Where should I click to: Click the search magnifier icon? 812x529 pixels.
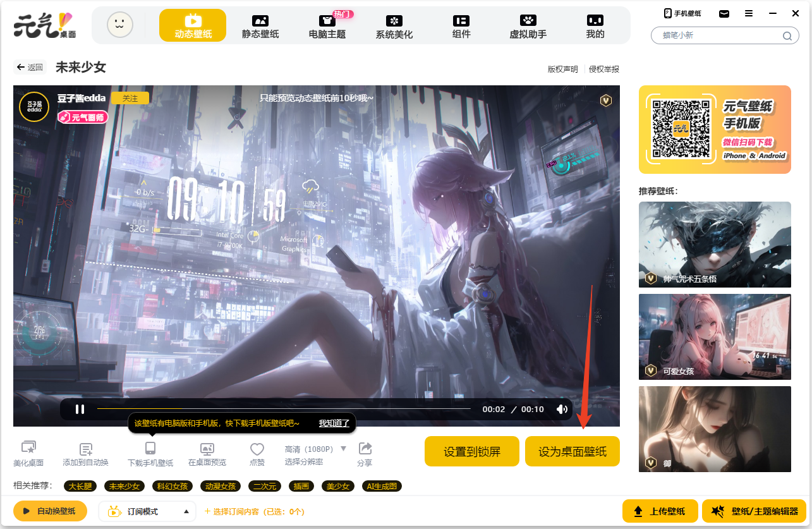coord(787,36)
